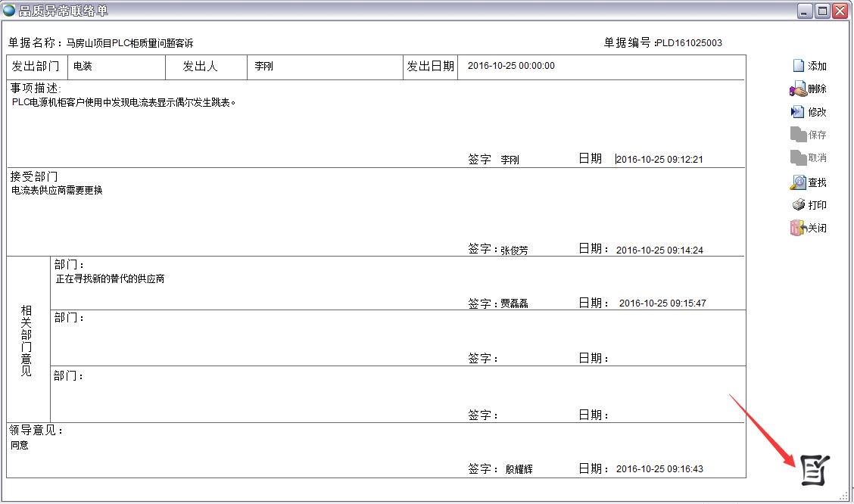
Task: Click the 修改 (Modify) icon
Action: [x=798, y=112]
